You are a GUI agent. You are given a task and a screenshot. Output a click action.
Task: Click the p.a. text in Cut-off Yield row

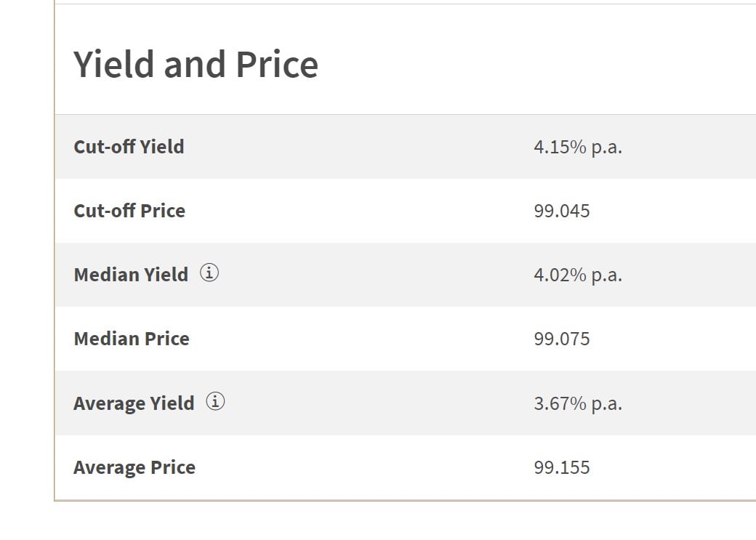coord(606,148)
